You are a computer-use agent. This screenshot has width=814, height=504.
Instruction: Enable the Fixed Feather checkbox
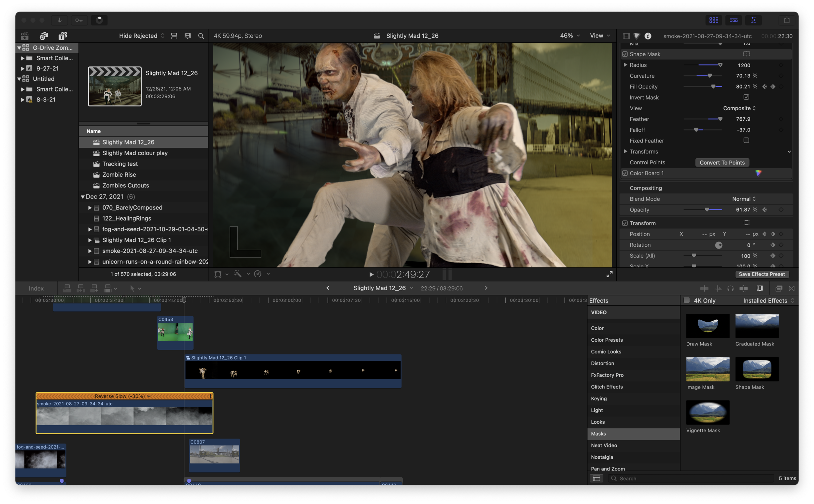[x=746, y=140]
